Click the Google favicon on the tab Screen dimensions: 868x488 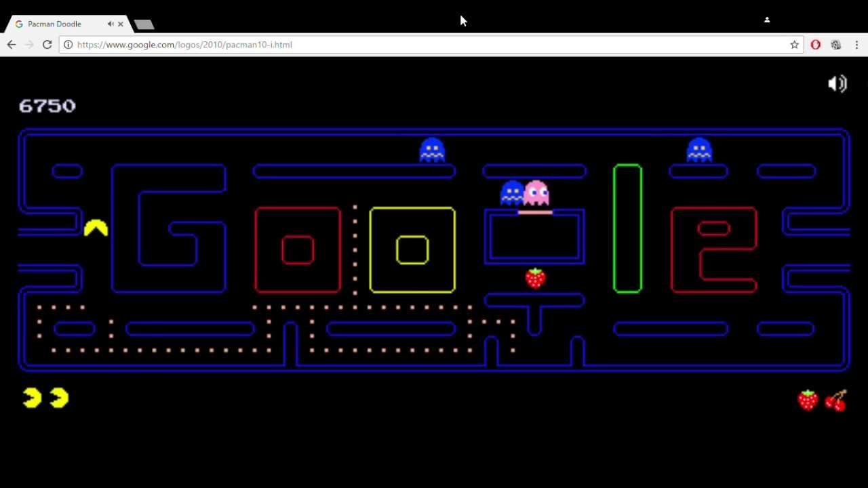[x=19, y=24]
